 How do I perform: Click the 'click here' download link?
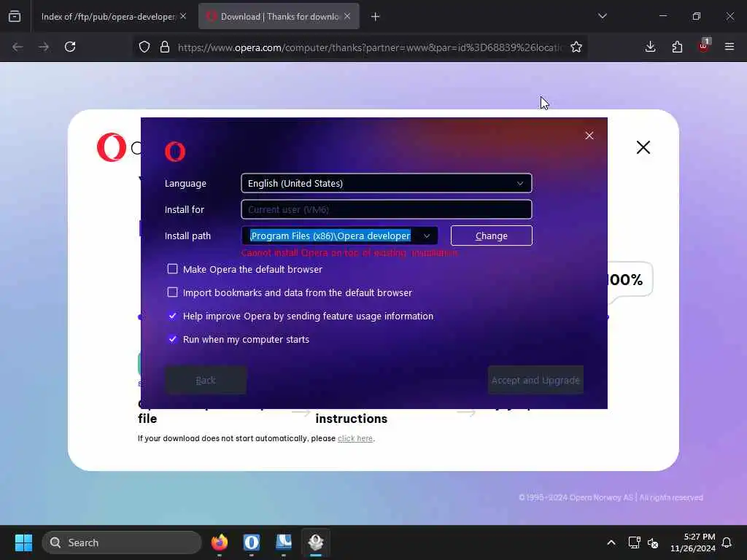tap(355, 438)
